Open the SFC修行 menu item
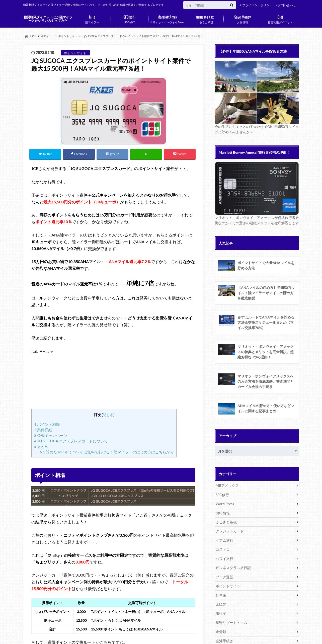Viewport: 322px width, 644px height. [130, 19]
